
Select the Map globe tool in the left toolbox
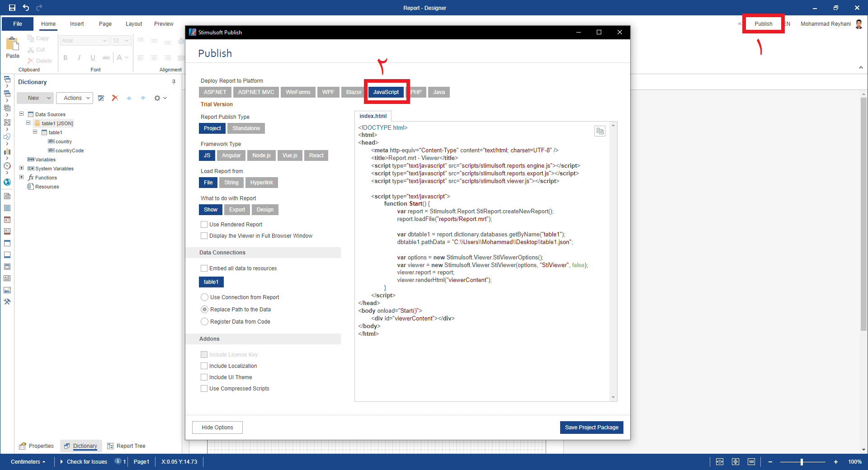click(x=7, y=182)
